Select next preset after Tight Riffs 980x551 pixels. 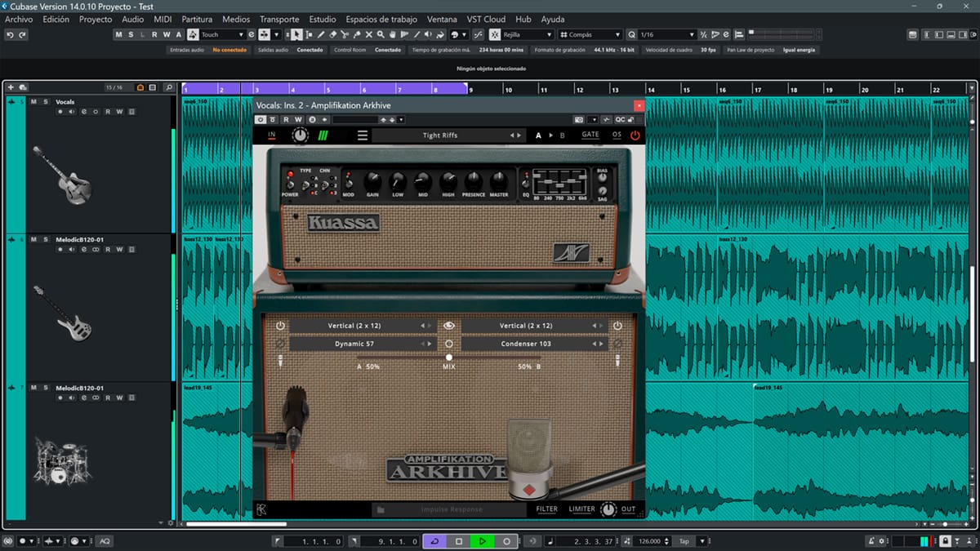pos(519,135)
